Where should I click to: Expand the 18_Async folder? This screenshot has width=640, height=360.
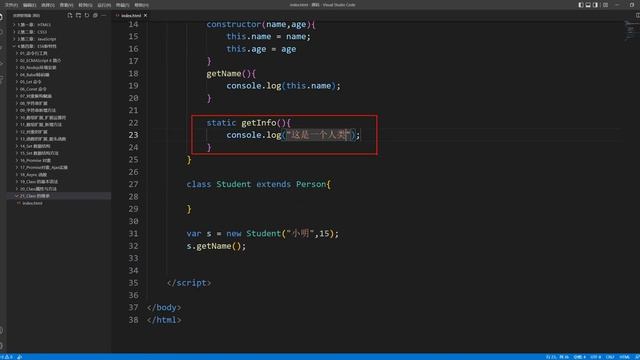tap(58, 174)
